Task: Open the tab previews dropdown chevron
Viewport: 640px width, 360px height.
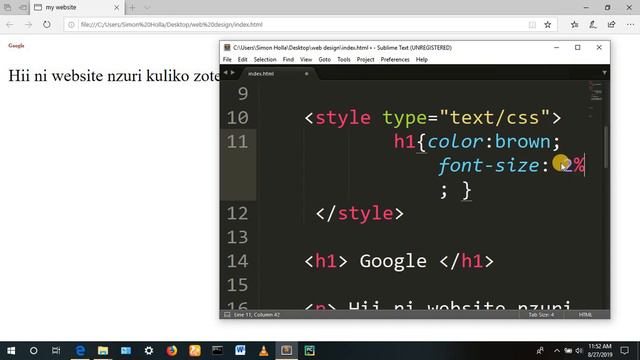Action: (x=147, y=7)
